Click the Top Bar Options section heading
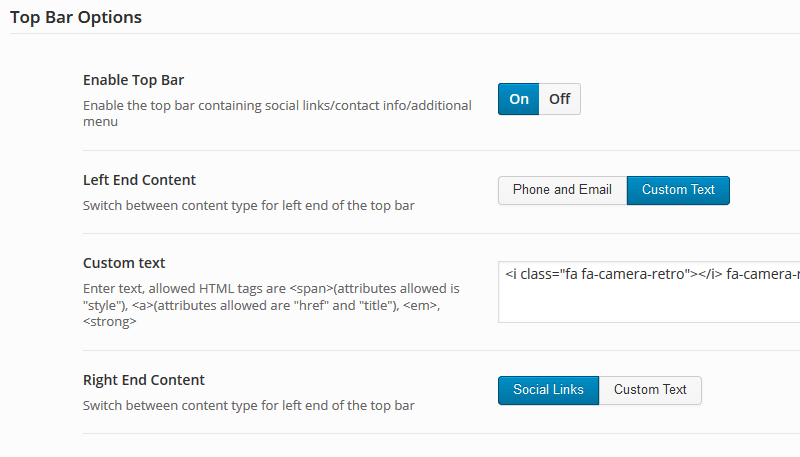Image resolution: width=800 pixels, height=457 pixels. [76, 17]
